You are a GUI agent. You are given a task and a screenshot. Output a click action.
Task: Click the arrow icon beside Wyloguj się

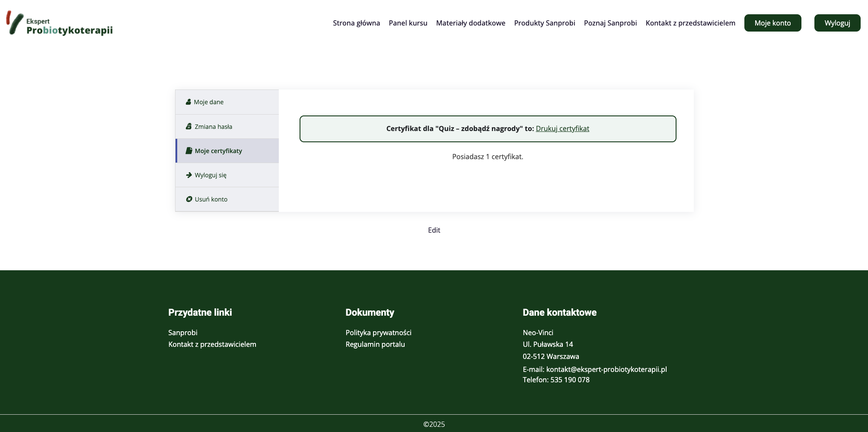(189, 175)
